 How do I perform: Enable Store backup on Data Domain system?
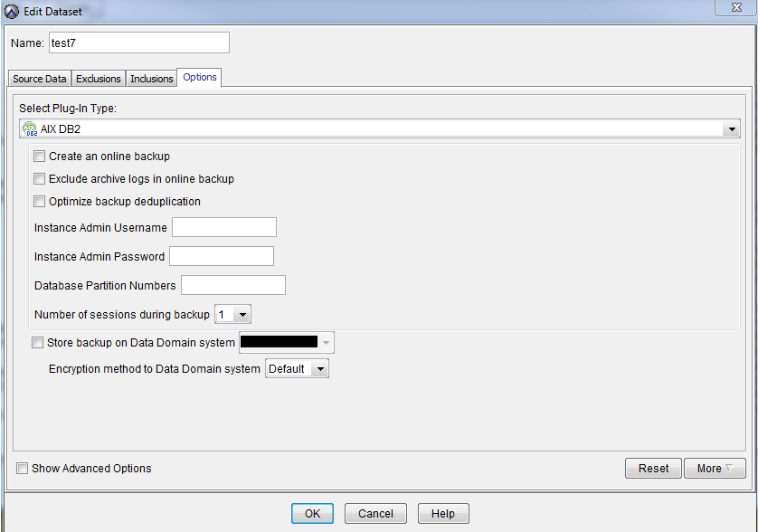click(x=37, y=342)
